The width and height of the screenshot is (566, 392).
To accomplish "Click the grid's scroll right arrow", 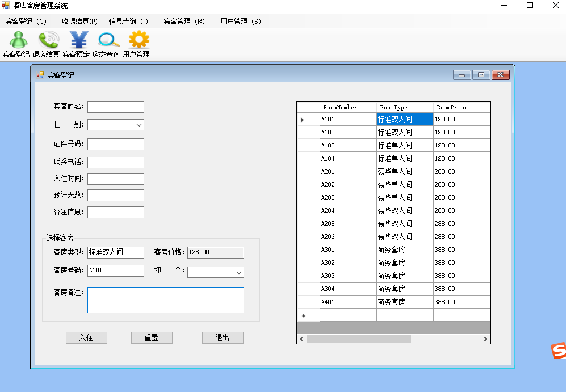I will coord(486,339).
